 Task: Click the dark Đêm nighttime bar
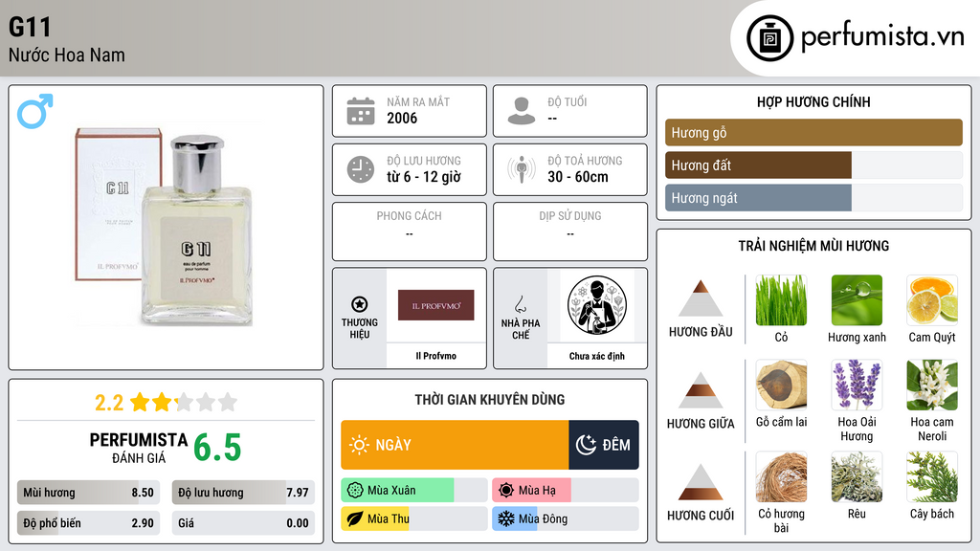click(x=604, y=445)
